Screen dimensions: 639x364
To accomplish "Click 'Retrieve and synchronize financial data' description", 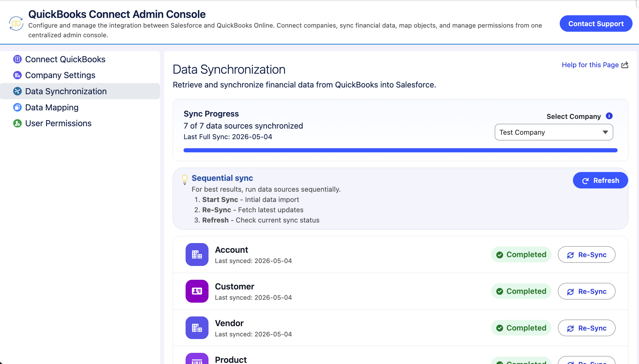I will click(x=305, y=85).
